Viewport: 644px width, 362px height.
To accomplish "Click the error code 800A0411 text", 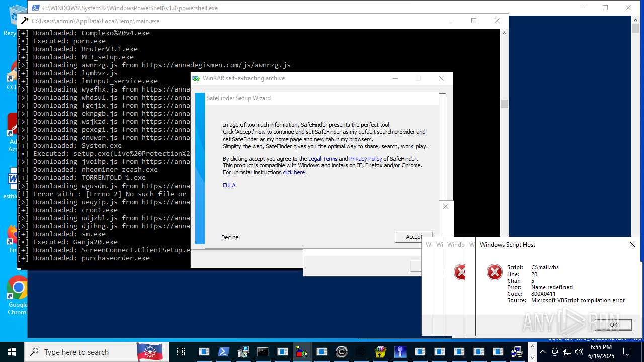I will pos(543,294).
